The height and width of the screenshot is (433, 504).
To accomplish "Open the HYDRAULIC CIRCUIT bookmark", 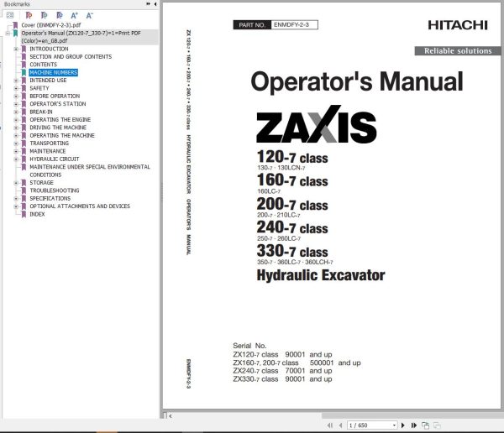I will tap(55, 159).
